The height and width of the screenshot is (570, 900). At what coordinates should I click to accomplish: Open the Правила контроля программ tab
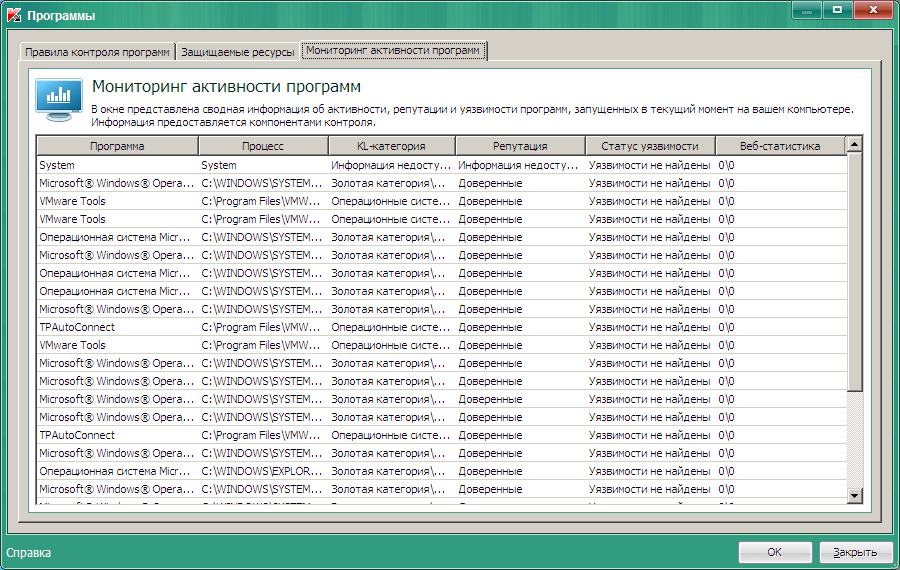coord(98,52)
